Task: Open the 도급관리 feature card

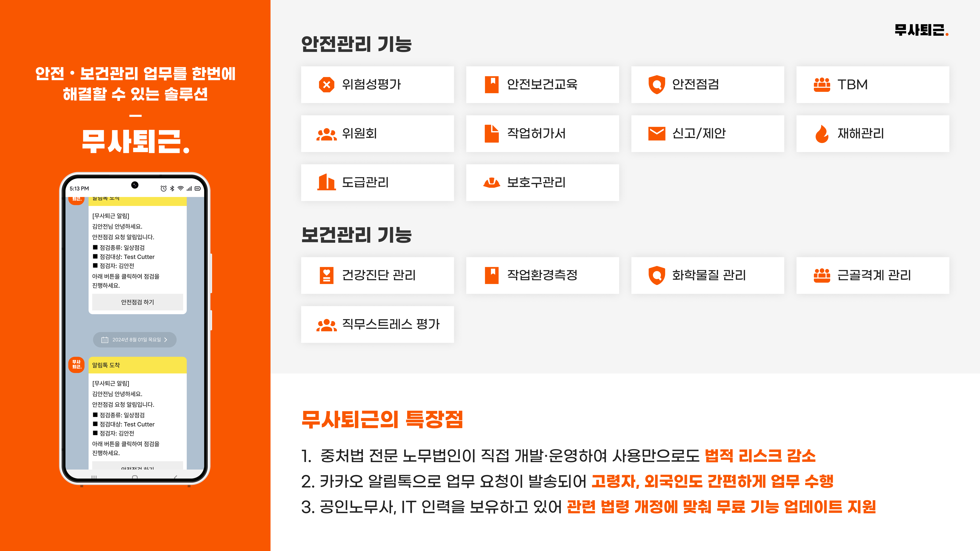Action: (x=377, y=183)
